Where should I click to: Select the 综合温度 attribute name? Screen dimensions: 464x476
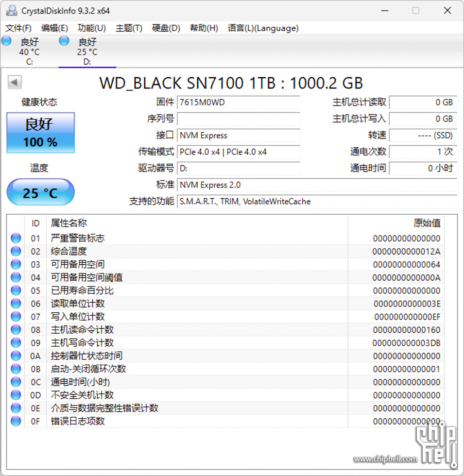[x=69, y=251]
